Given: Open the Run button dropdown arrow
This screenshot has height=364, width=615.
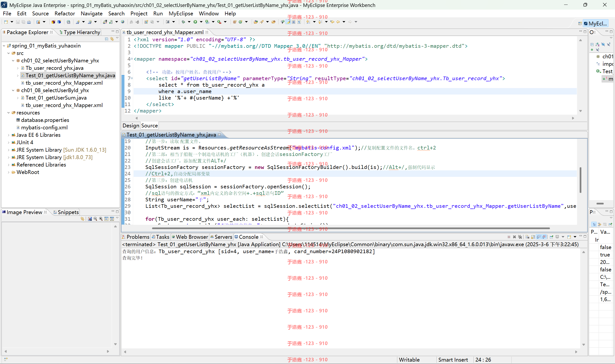Looking at the screenshot, I should click(x=201, y=22).
